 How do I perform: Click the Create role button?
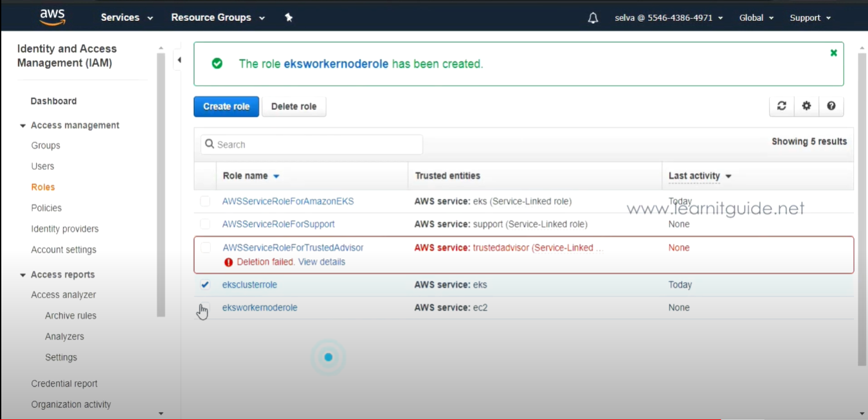point(226,107)
